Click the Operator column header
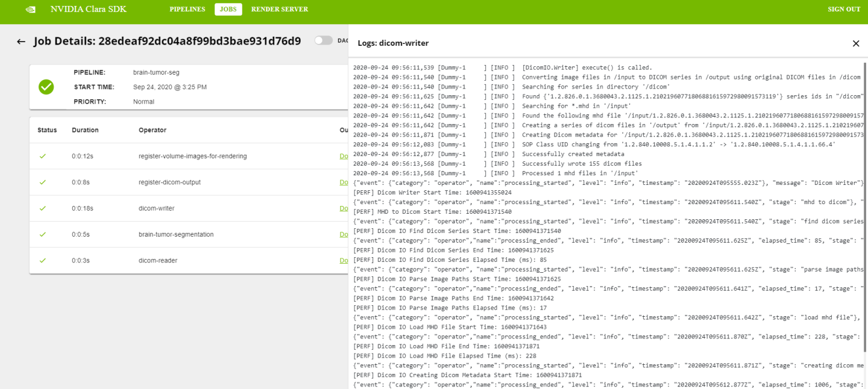This screenshot has width=868, height=389. click(x=152, y=130)
